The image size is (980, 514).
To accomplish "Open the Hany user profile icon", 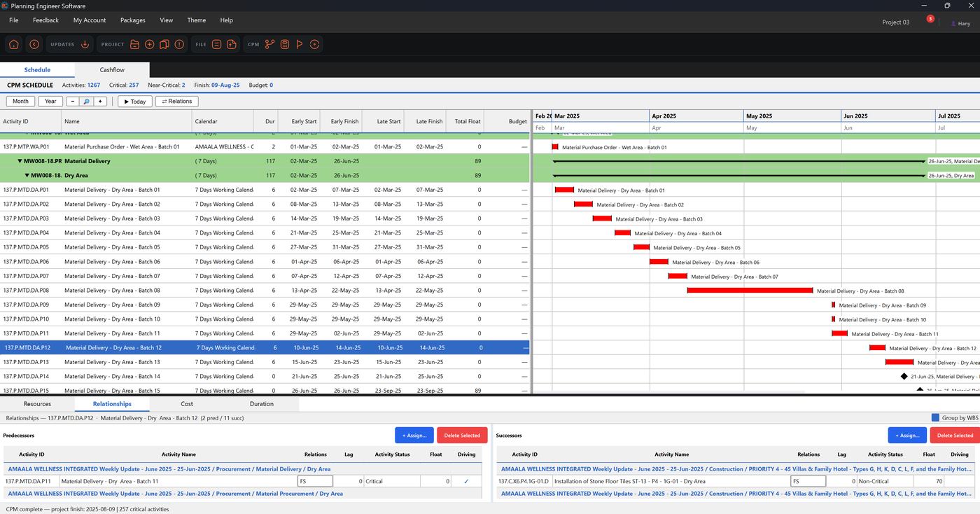I will pos(953,23).
